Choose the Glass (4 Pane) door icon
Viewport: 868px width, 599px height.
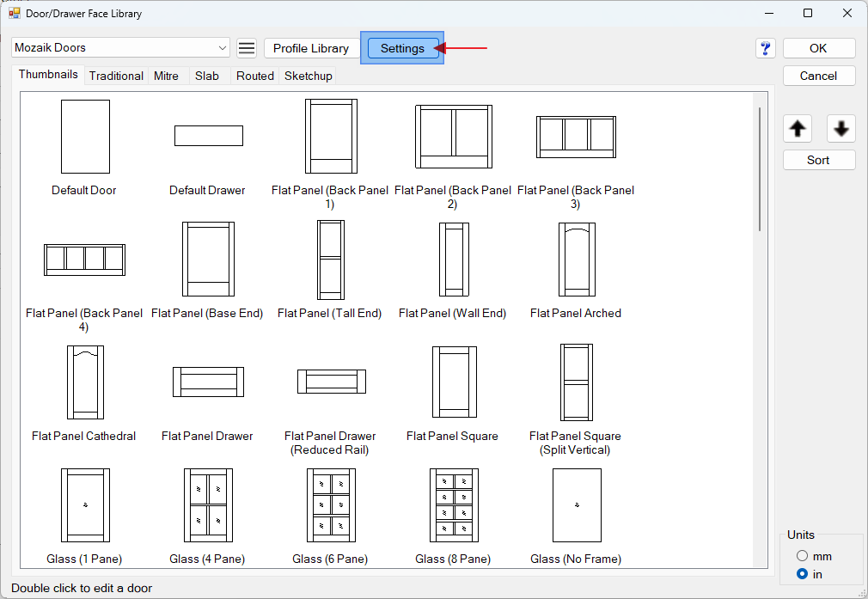tap(207, 505)
